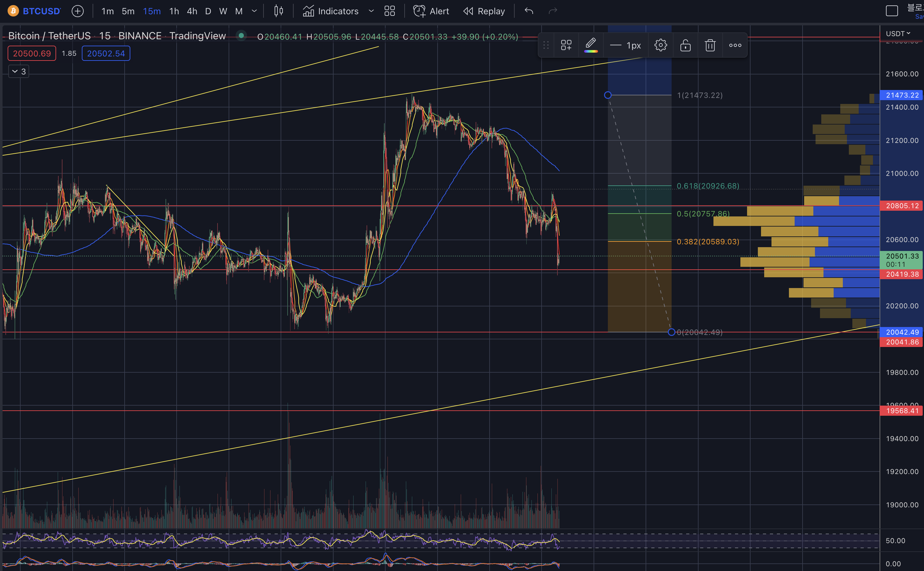Select the 15m timeframe

pos(152,11)
